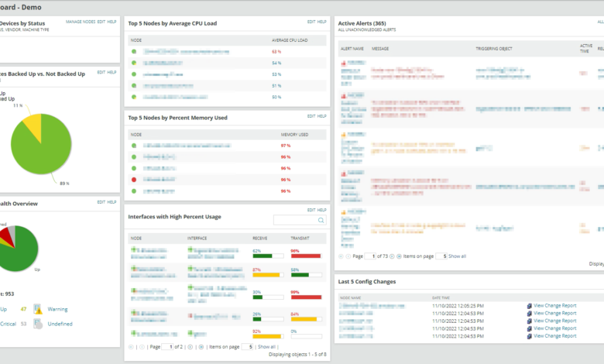Go to first page in Interfaces panel

131,347
